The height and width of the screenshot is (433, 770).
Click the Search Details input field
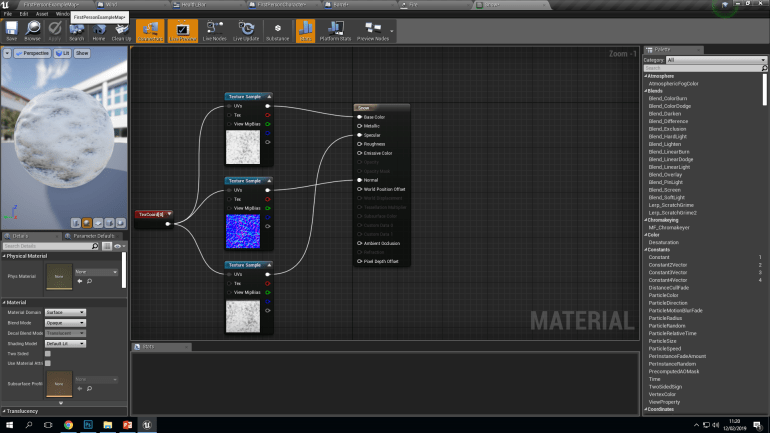click(x=51, y=246)
